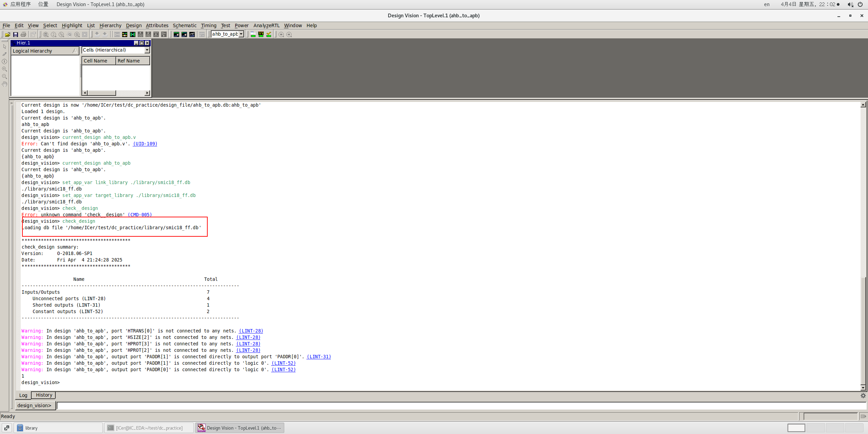Switch to the History tab

[44, 395]
